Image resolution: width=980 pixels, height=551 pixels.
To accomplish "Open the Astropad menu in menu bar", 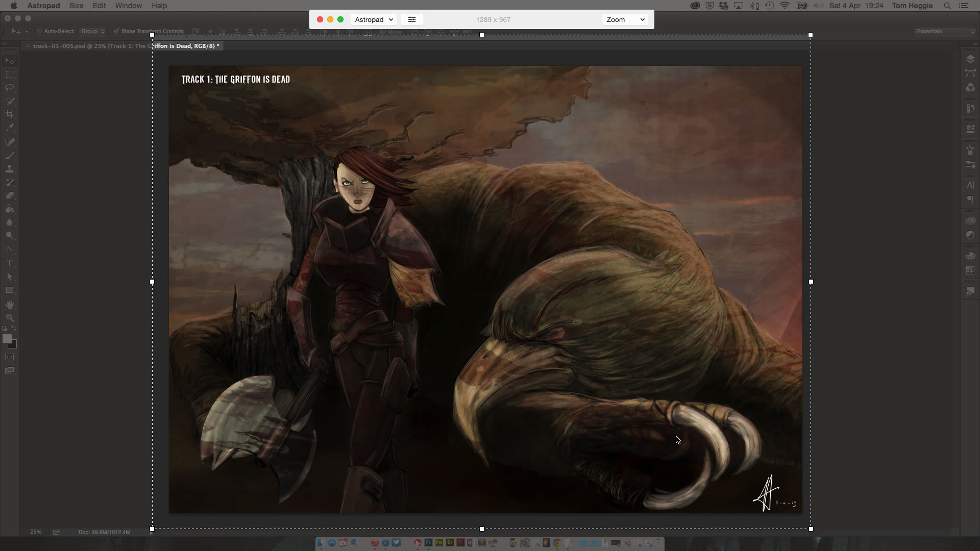I will [x=43, y=6].
